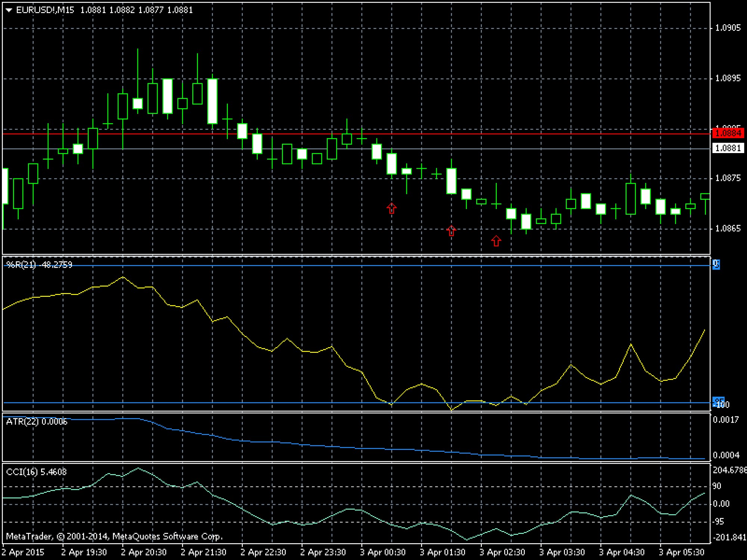Click the 1.0865 value on price scale
This screenshot has height=560, width=747.
[728, 228]
